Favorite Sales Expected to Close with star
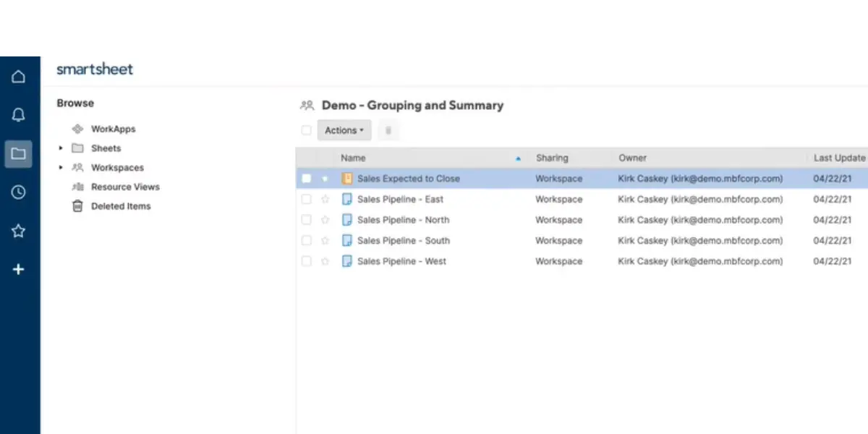The image size is (868, 434). [x=325, y=179]
